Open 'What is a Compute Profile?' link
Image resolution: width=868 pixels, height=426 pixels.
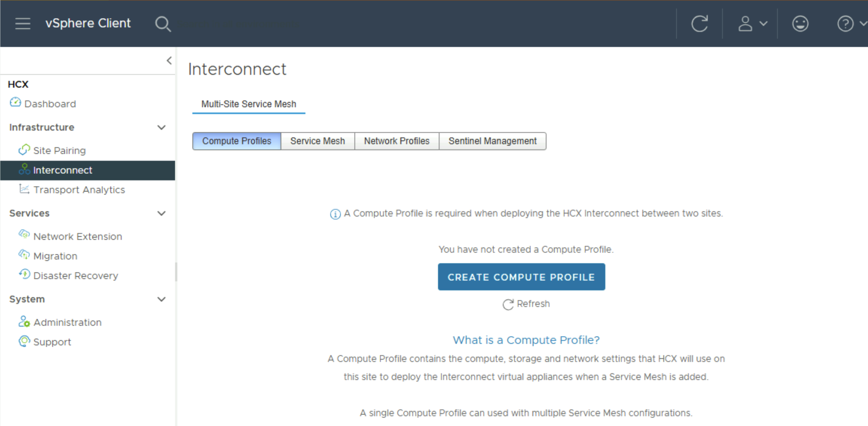tap(526, 340)
